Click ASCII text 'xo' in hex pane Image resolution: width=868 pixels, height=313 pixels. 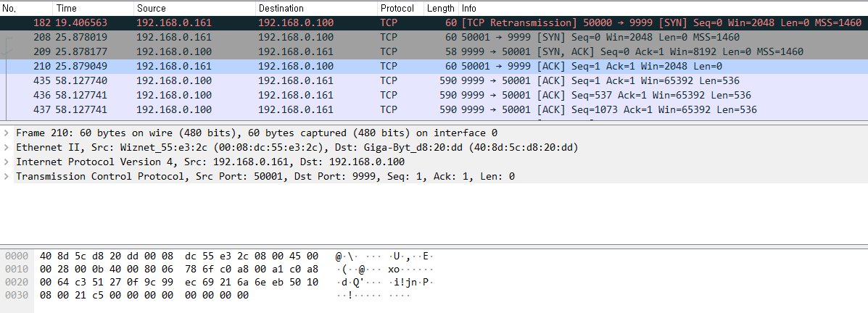coord(394,270)
